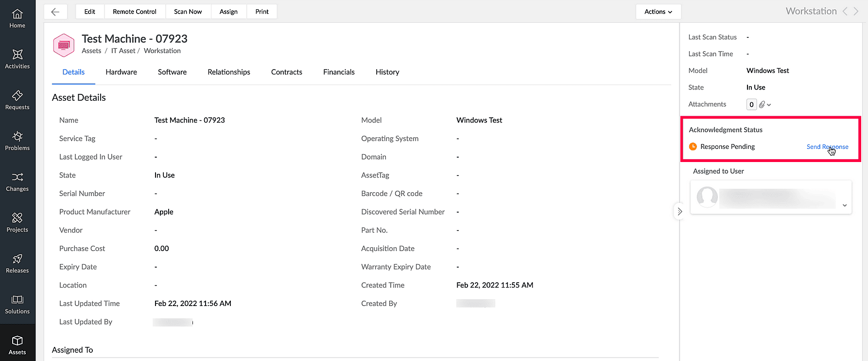
Task: Click the Remote Control button
Action: pos(135,12)
